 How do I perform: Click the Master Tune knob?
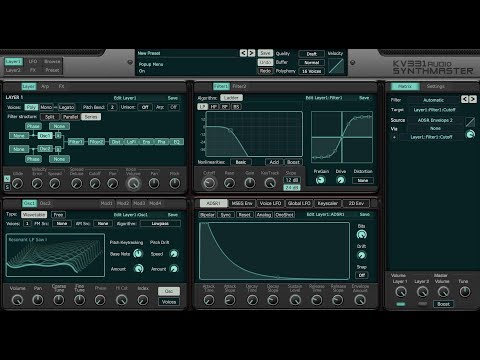[465, 292]
